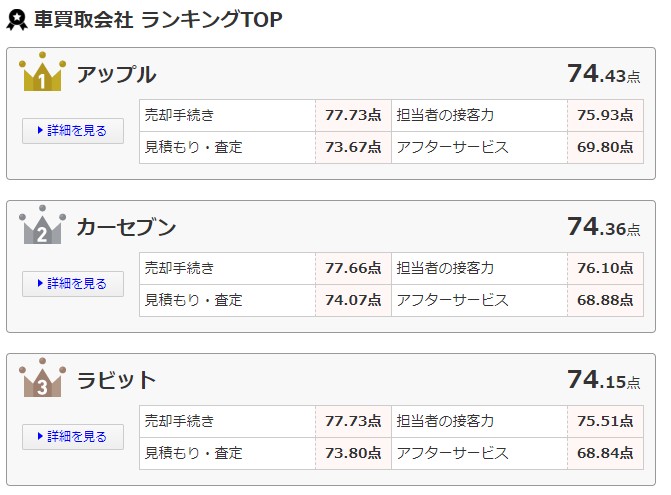
Task: Click the 74.43点 overall score
Action: 603,74
